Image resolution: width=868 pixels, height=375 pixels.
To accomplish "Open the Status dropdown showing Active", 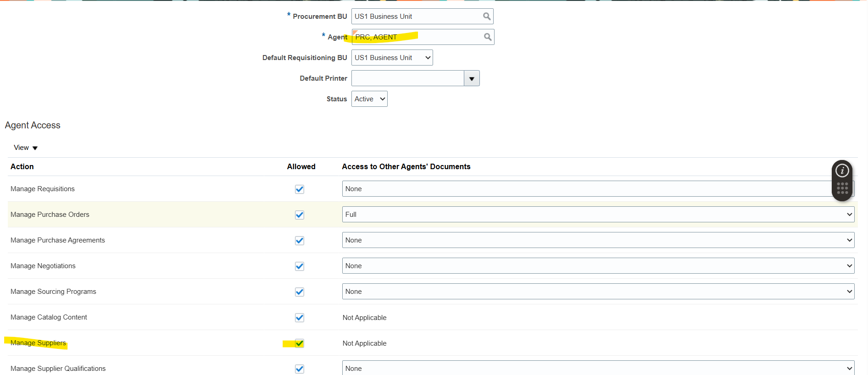I will click(369, 99).
